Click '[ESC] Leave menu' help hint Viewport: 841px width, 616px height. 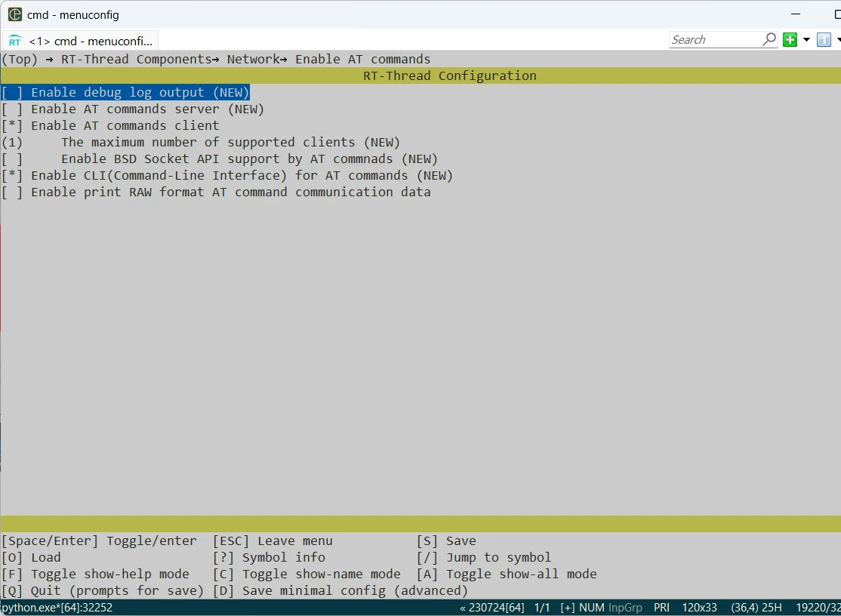[273, 541]
